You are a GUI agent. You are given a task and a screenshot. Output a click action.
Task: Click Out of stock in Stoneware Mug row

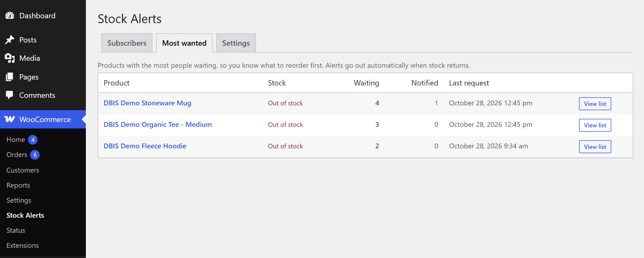tap(285, 103)
